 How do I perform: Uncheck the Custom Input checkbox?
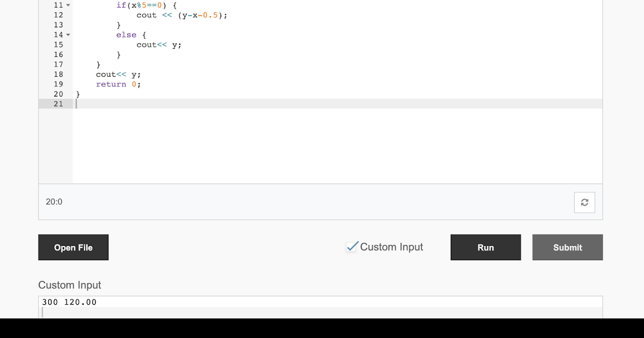(352, 246)
